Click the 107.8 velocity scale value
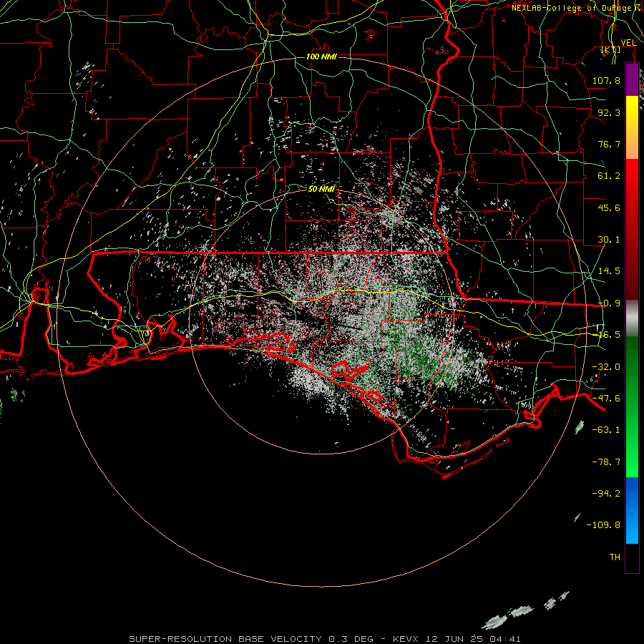 pos(606,80)
